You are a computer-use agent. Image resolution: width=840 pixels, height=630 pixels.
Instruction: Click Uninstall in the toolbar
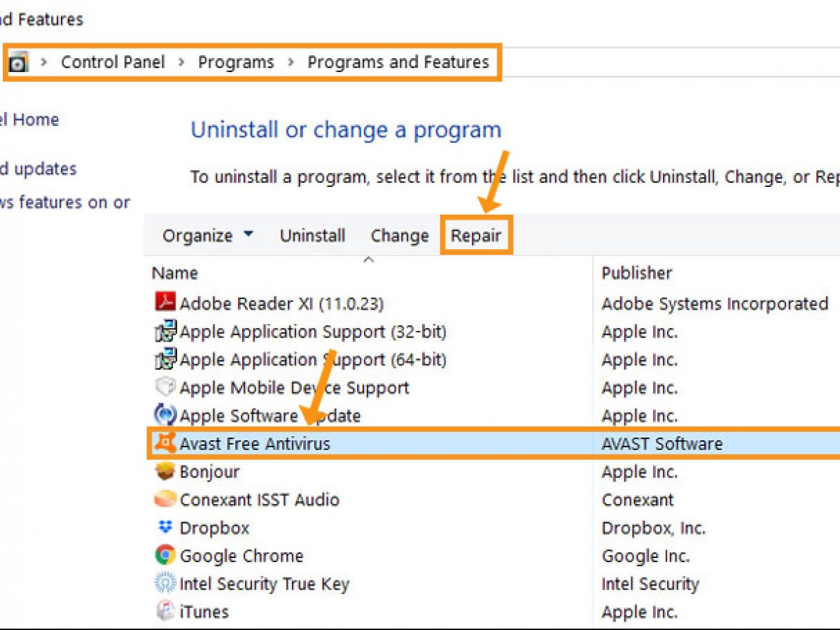[312, 236]
